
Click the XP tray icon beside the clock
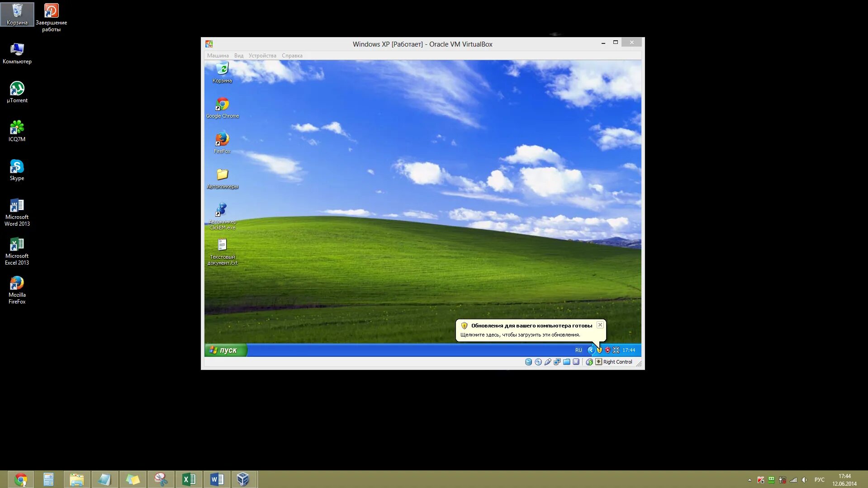[x=616, y=350]
